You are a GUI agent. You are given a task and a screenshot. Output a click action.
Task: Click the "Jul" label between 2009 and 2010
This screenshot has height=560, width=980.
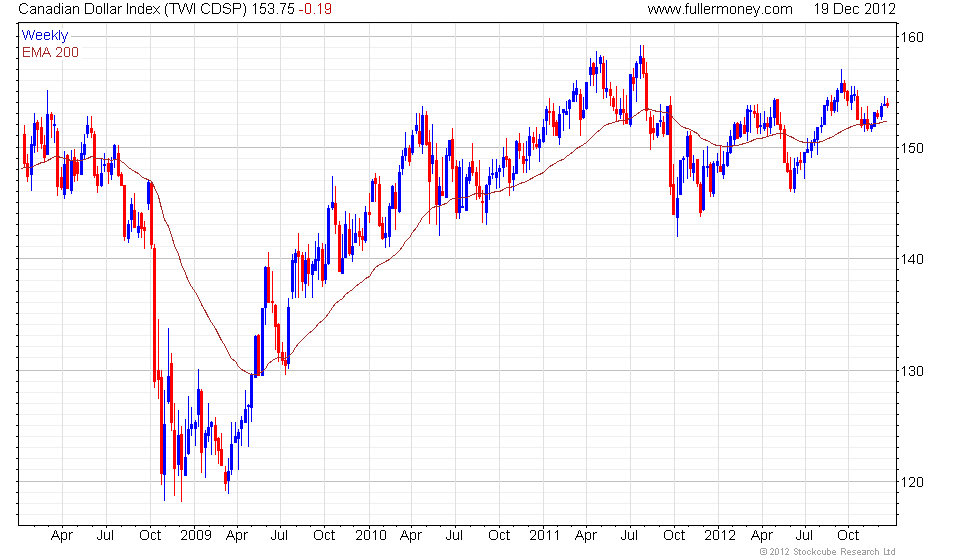[279, 536]
